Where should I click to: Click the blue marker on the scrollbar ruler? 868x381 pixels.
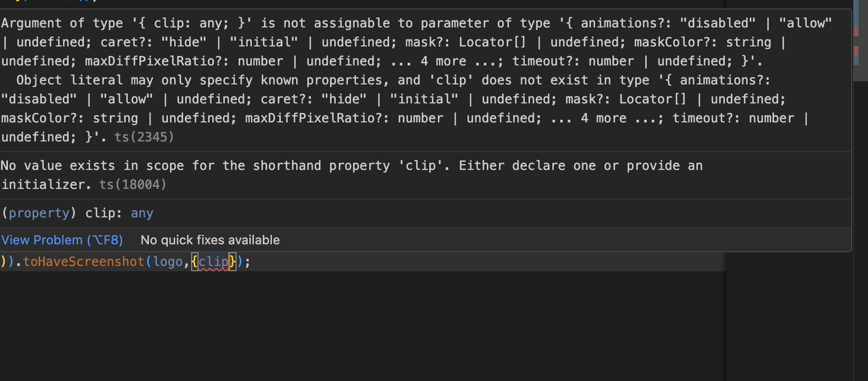coord(856,13)
